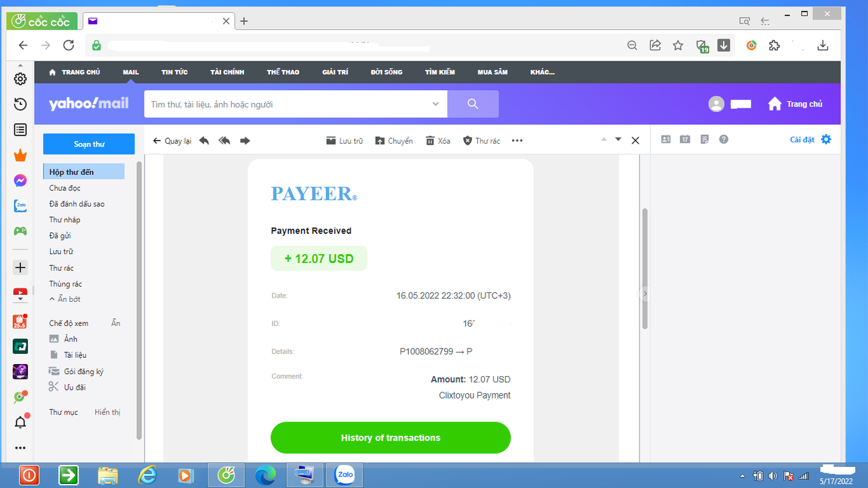Open Zalo from the Windows taskbar

(x=344, y=476)
